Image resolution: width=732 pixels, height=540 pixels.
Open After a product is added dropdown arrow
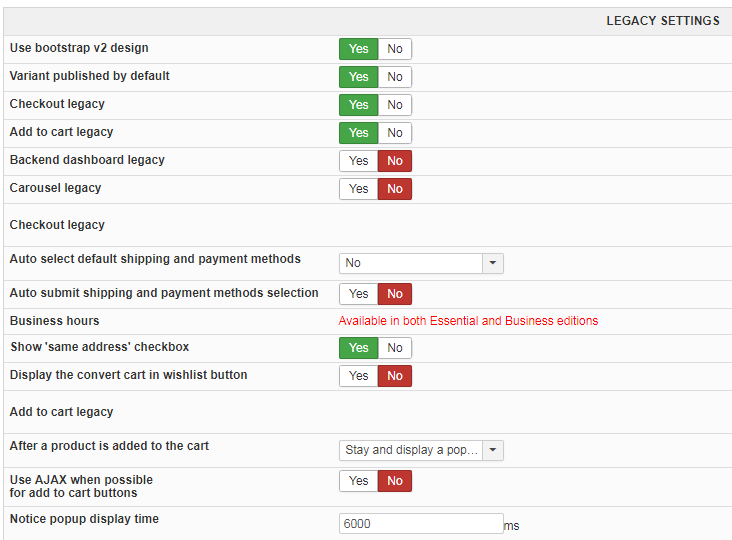pos(493,450)
